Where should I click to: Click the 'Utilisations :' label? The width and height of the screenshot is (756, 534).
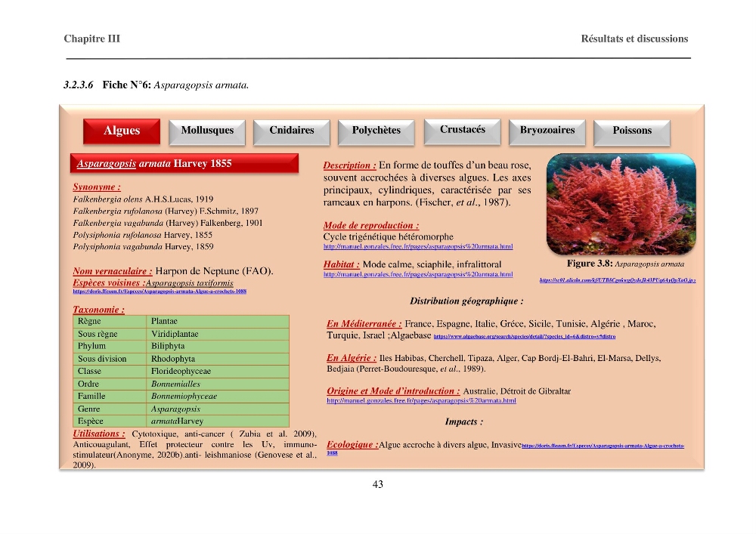point(99,434)
